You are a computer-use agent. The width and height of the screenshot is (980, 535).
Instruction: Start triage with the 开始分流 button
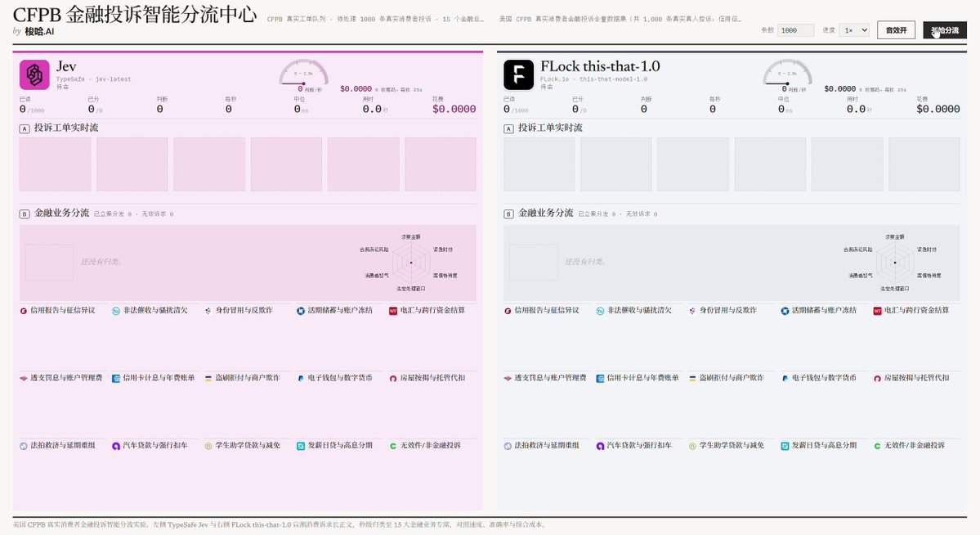click(945, 30)
